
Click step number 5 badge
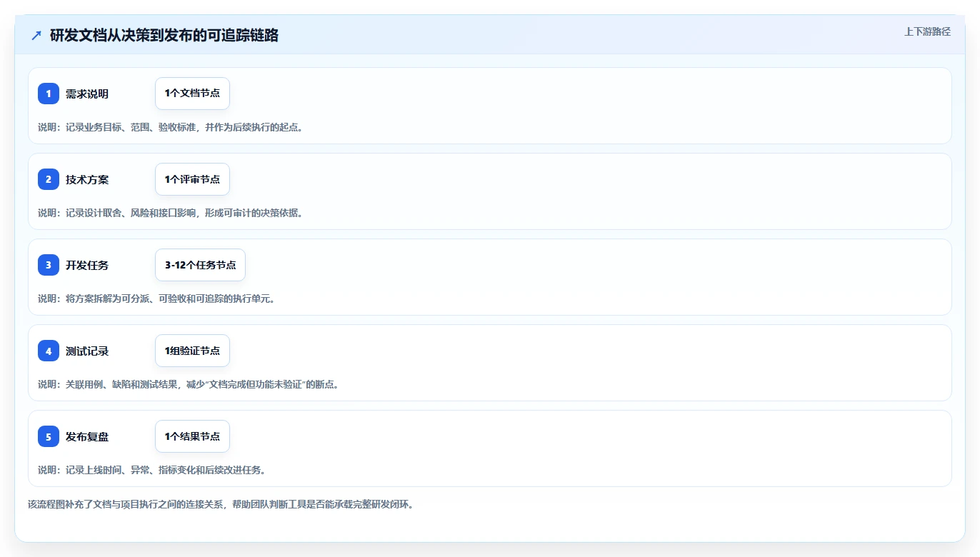[49, 436]
